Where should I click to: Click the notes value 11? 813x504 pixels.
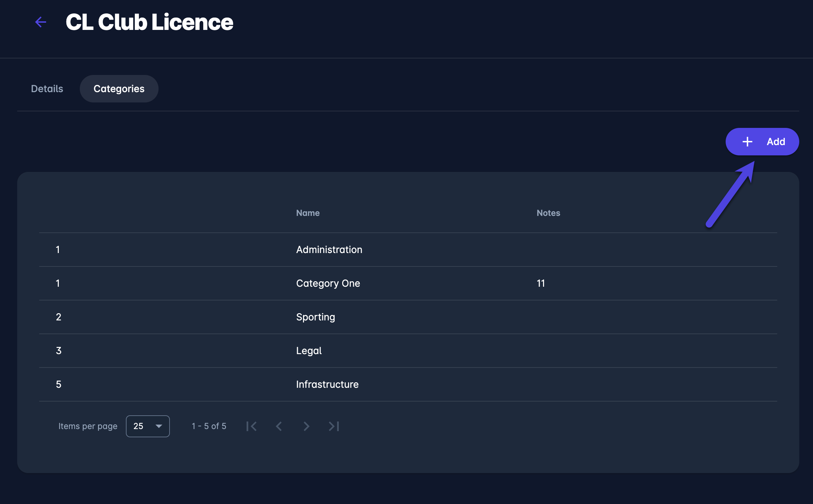[541, 283]
